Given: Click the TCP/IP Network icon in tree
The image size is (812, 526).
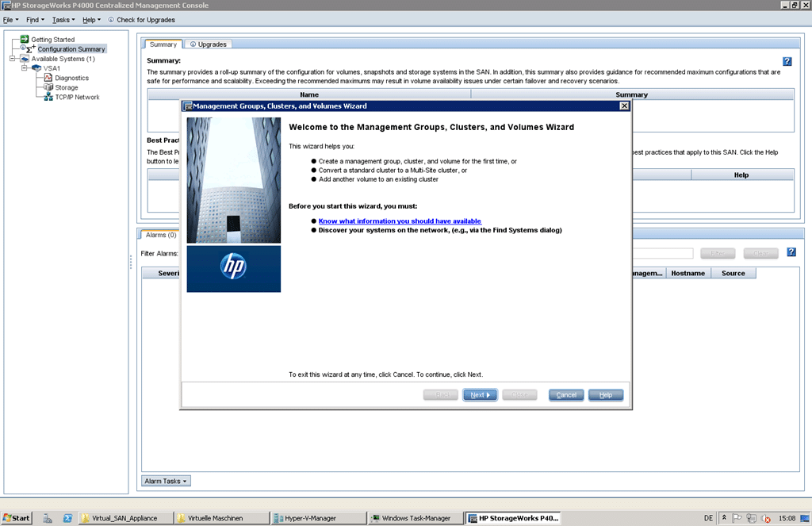Looking at the screenshot, I should 48,97.
